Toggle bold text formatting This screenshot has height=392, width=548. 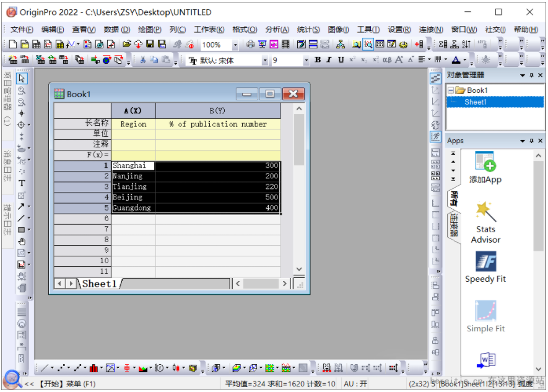click(318, 59)
